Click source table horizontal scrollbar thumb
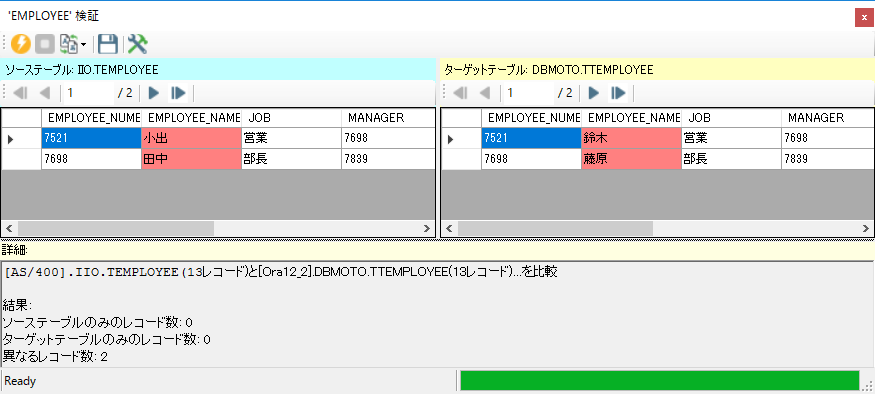The image size is (875, 394). click(116, 228)
